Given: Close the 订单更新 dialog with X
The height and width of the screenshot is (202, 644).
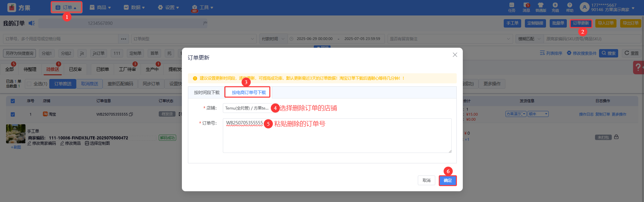Looking at the screenshot, I should tap(455, 55).
